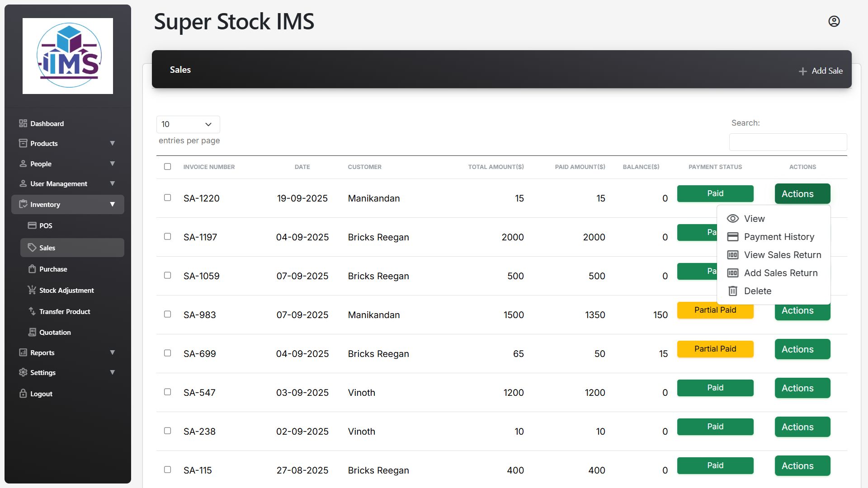Open the entries per page dropdown
This screenshot has width=868, height=488.
tap(188, 124)
